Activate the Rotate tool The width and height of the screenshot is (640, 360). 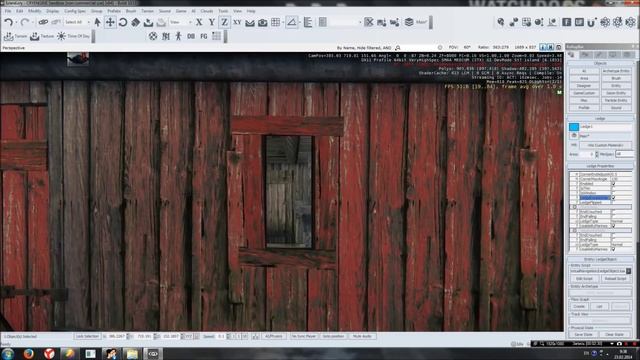[x=122, y=22]
